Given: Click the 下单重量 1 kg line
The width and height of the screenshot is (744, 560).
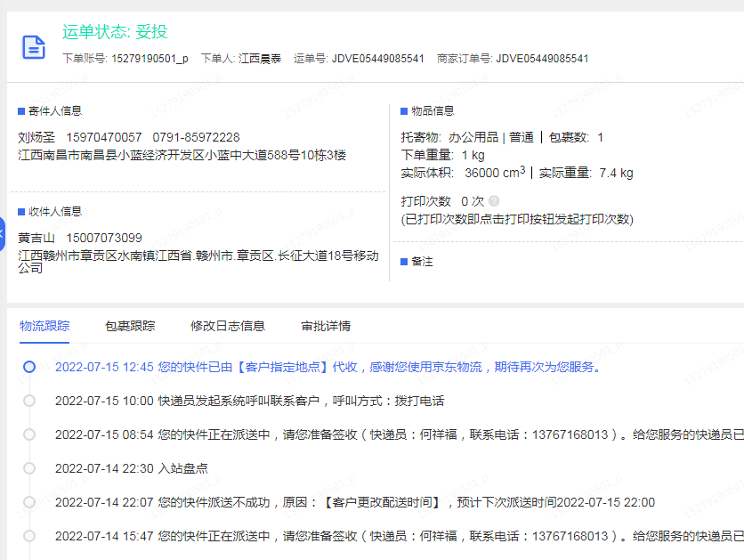Looking at the screenshot, I should point(442,155).
